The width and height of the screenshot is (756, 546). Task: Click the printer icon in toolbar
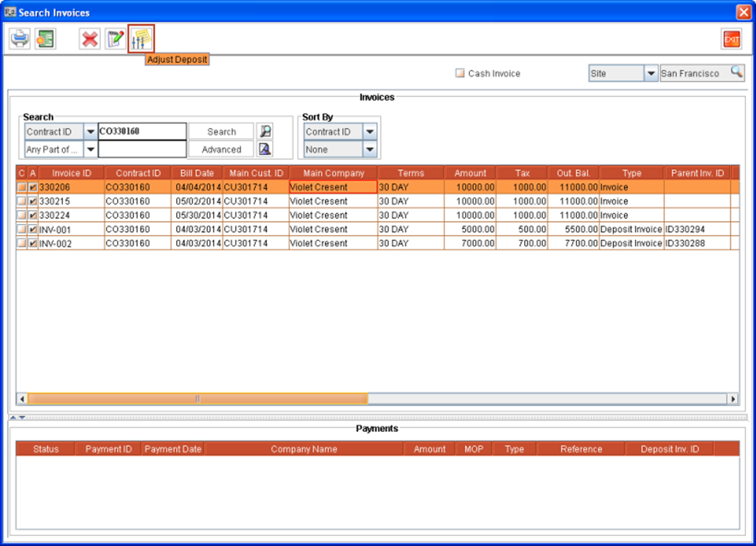[x=19, y=39]
